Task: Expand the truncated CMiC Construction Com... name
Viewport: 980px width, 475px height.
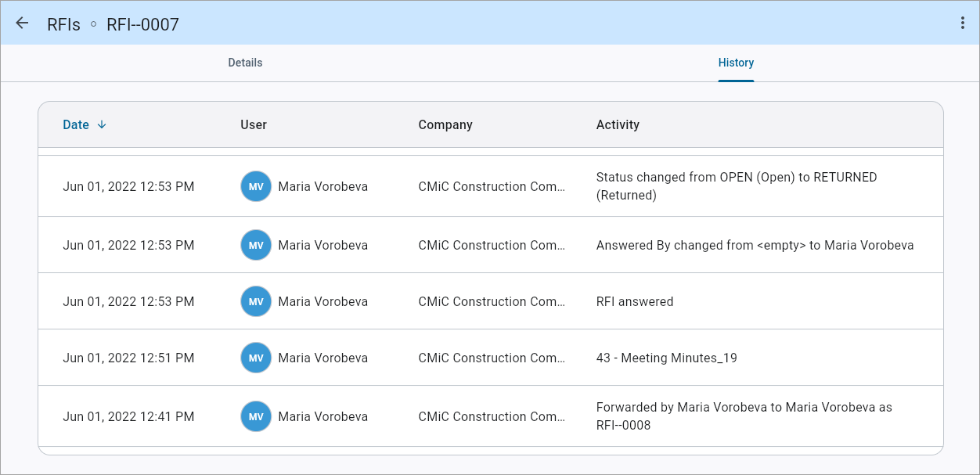Action: click(492, 186)
